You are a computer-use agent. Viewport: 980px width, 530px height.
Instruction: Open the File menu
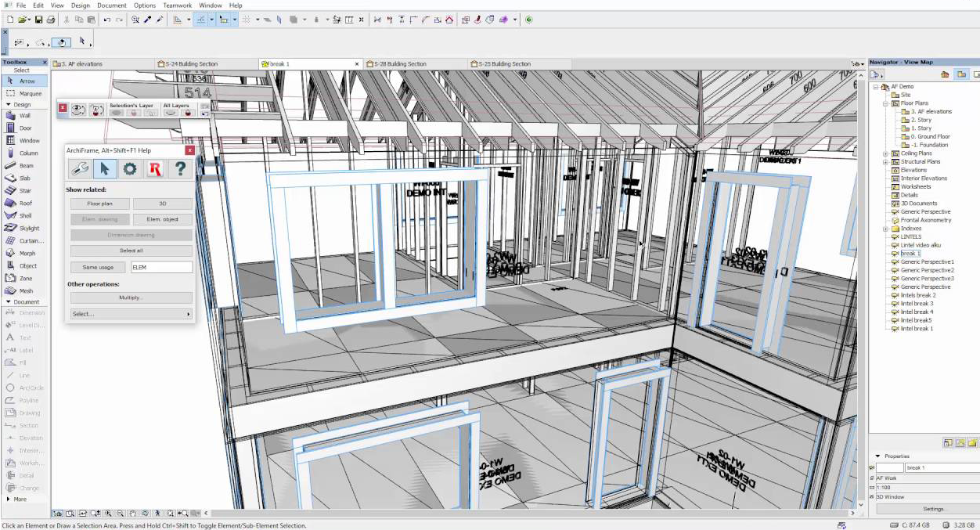pos(21,5)
